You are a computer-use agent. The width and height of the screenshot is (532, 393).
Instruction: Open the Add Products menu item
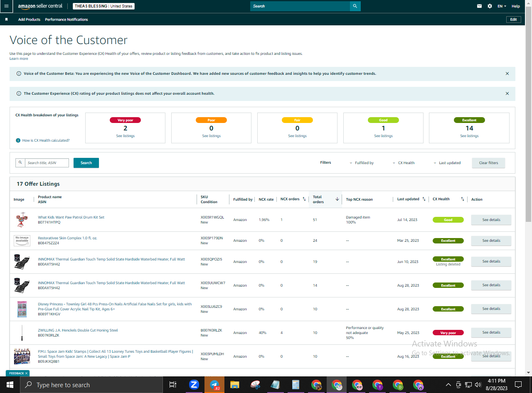[29, 20]
